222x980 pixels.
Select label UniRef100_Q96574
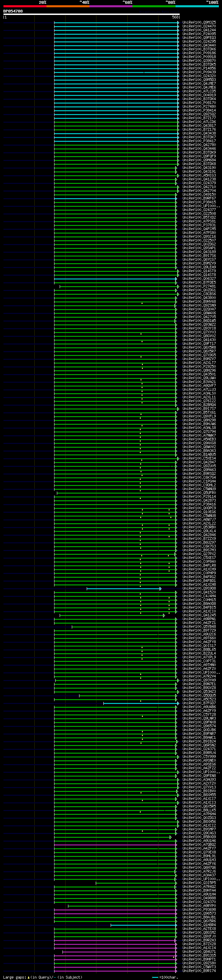click(199, 726)
